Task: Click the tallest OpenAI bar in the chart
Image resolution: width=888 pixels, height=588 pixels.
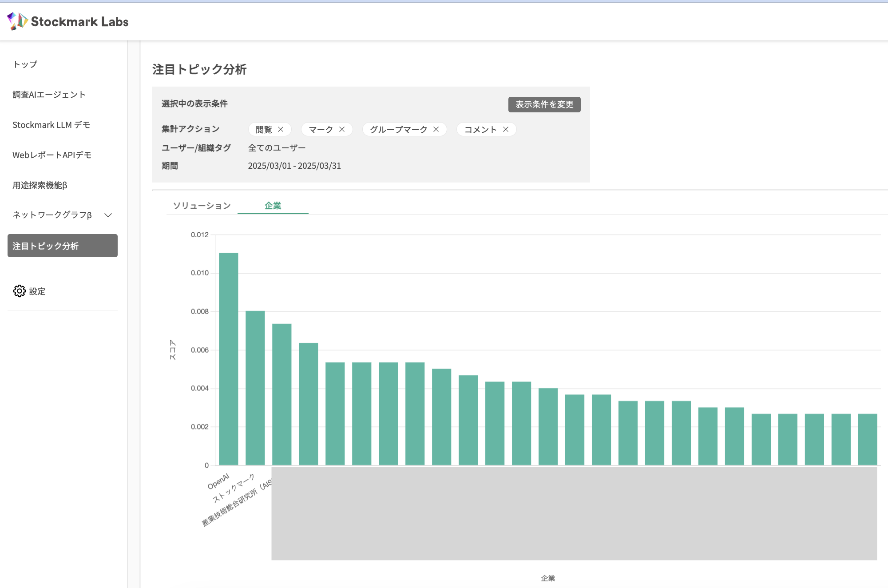Action: coord(229,359)
